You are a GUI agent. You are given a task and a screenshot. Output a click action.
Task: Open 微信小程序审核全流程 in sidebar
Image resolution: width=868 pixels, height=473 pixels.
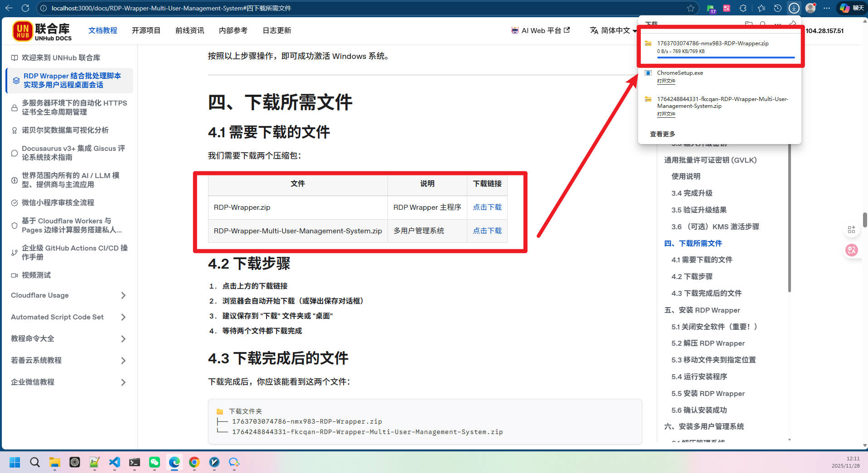69,203
